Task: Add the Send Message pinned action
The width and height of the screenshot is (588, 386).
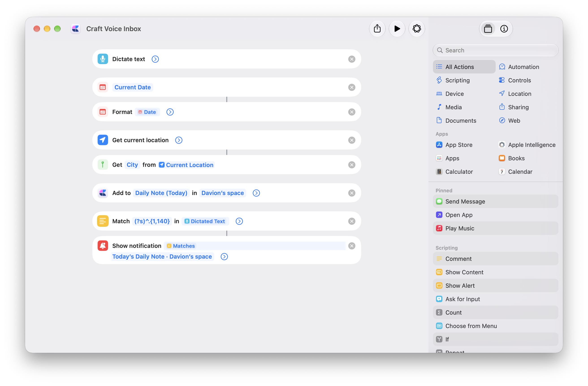Action: click(495, 201)
